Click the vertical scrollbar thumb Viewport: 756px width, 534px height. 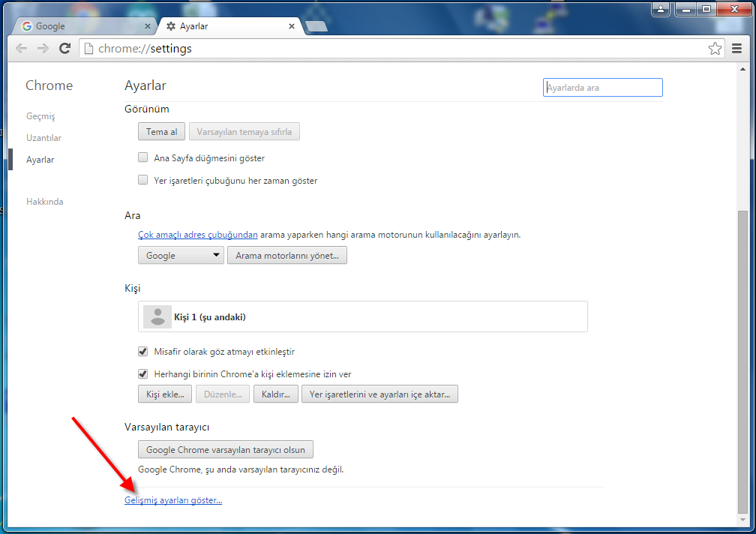point(743,362)
